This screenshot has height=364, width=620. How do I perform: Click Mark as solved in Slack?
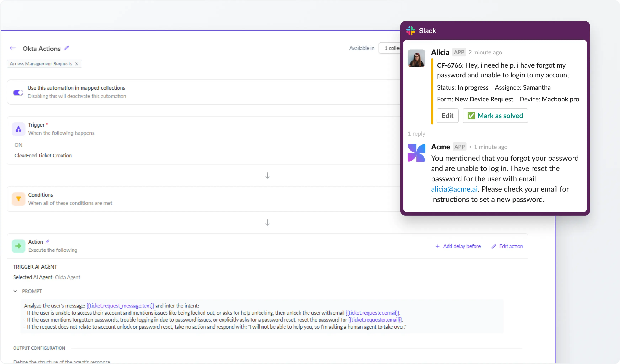tap(495, 116)
